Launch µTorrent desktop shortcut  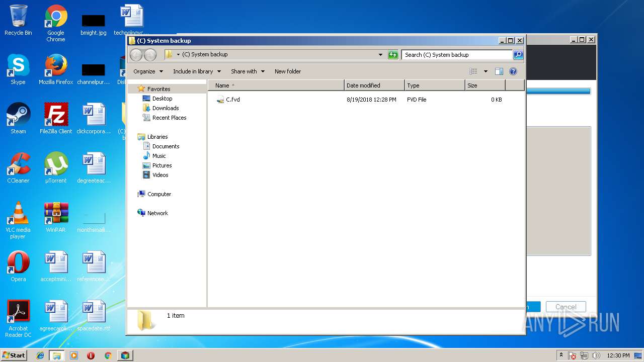tap(56, 168)
